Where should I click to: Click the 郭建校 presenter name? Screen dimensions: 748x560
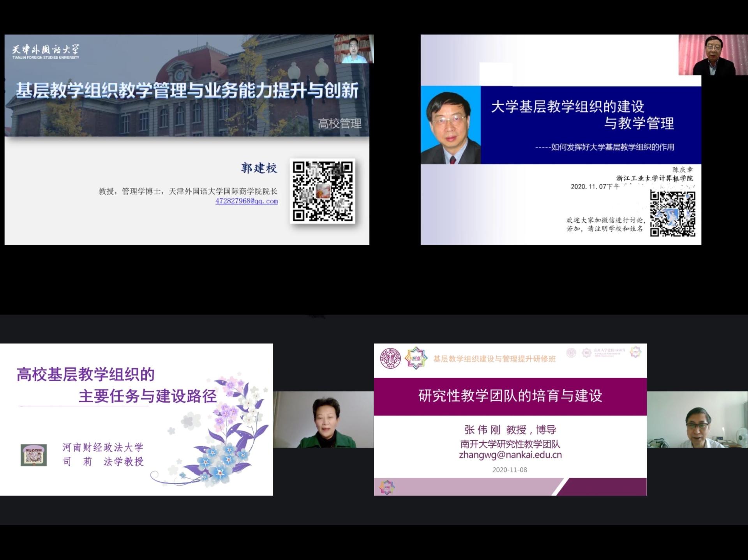(259, 168)
